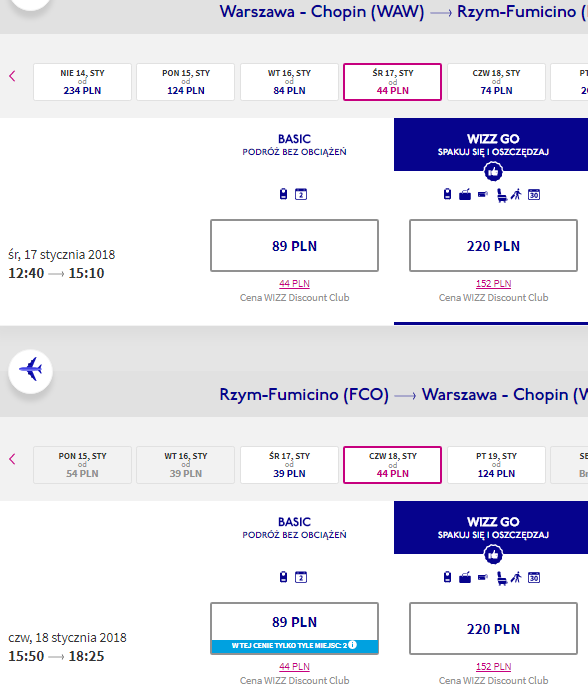The height and width of the screenshot is (685, 588).
Task: Click return WIZZ GO seat selection icon
Action: 502,578
